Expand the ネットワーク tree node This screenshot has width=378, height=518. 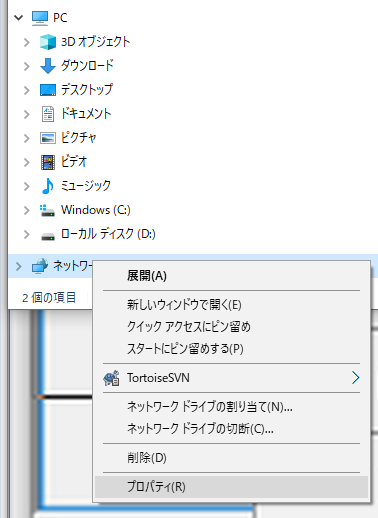(x=19, y=266)
